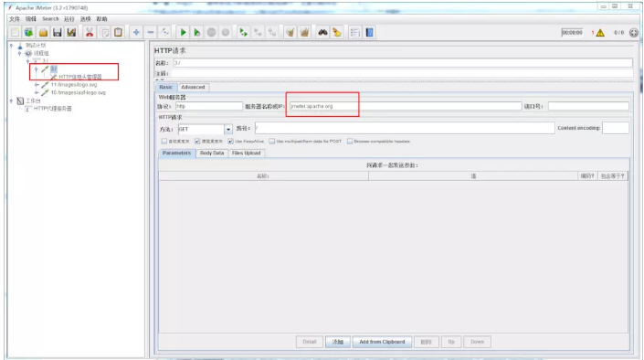The width and height of the screenshot is (644, 360).
Task: Open the 方法 GET dropdown
Action: [228, 129]
